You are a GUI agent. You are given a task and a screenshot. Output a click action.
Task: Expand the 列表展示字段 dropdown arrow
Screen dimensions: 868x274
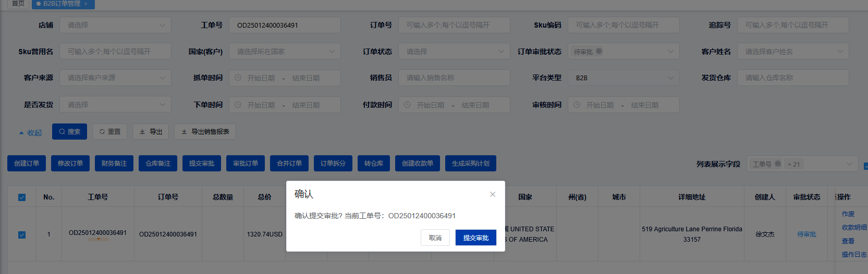tap(849, 164)
